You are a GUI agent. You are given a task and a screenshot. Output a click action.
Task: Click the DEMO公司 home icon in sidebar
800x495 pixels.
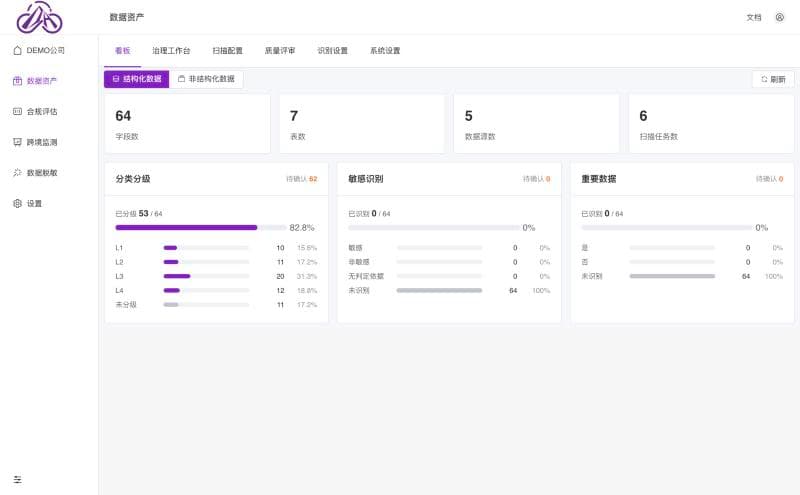pos(17,51)
